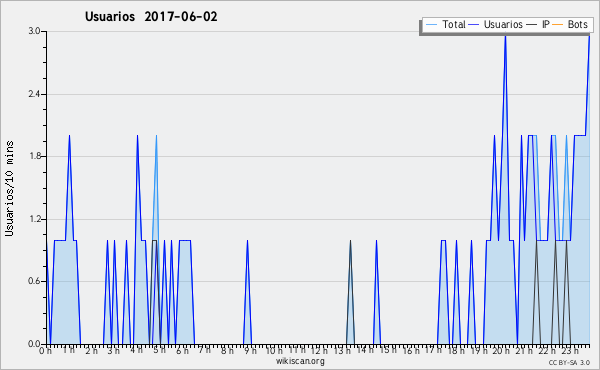
Task: Click the '0 h' x-axis label
Action: coord(46,350)
